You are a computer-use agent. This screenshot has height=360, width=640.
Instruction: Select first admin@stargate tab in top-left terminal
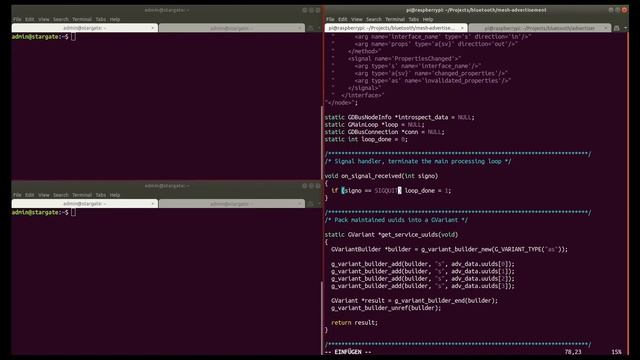[x=84, y=28]
